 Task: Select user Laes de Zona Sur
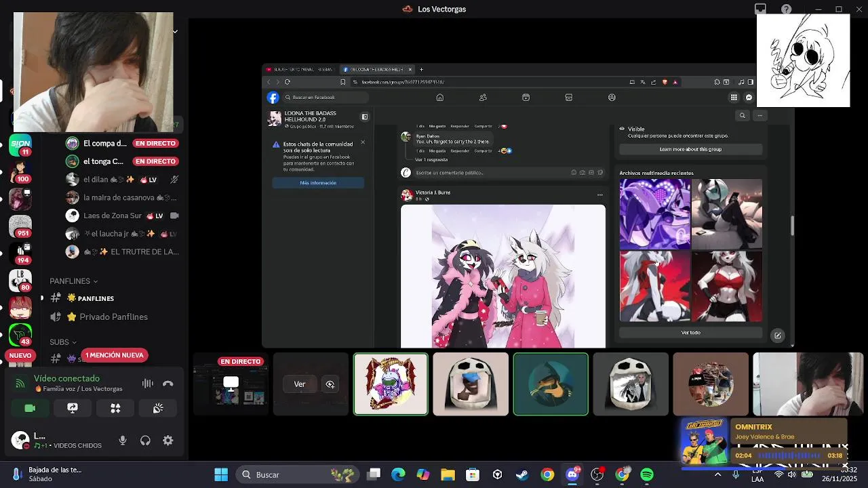click(122, 216)
